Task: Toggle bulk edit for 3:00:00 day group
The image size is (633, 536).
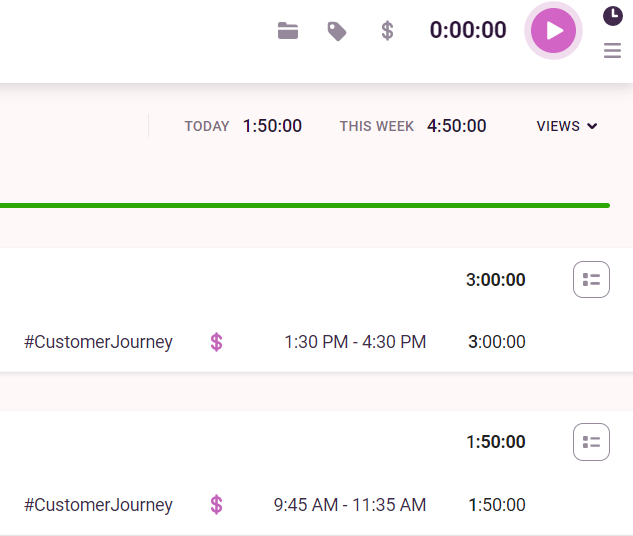Action: click(591, 279)
